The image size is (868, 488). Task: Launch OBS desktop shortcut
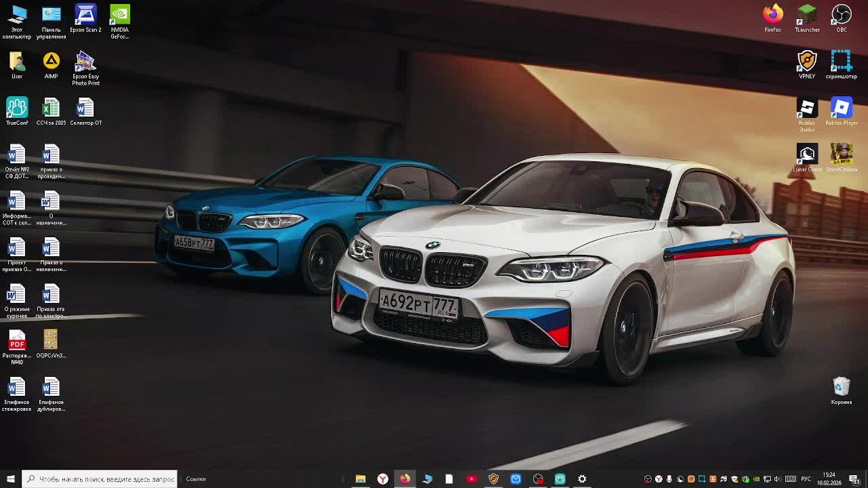click(842, 18)
